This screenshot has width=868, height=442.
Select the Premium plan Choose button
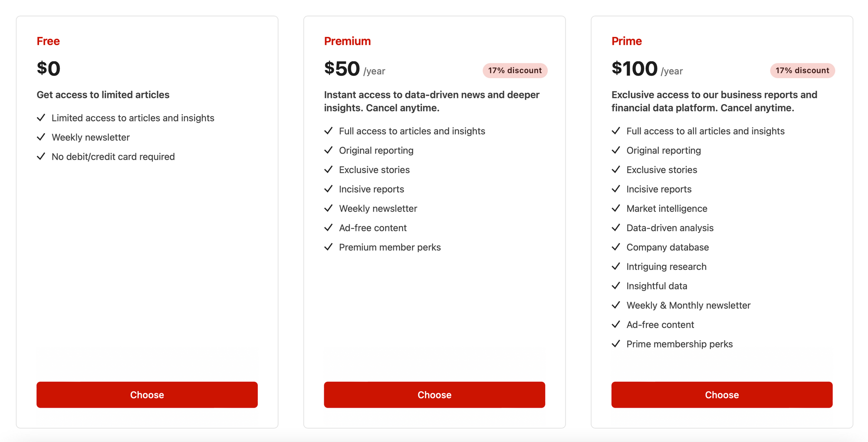pyautogui.click(x=434, y=395)
